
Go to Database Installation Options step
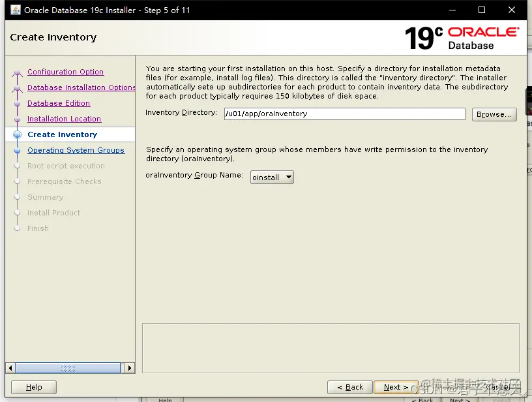click(x=81, y=87)
